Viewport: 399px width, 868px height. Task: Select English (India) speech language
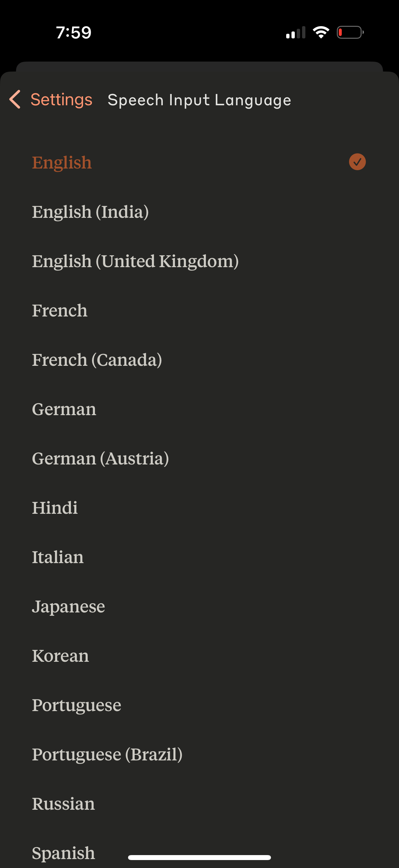[91, 212]
